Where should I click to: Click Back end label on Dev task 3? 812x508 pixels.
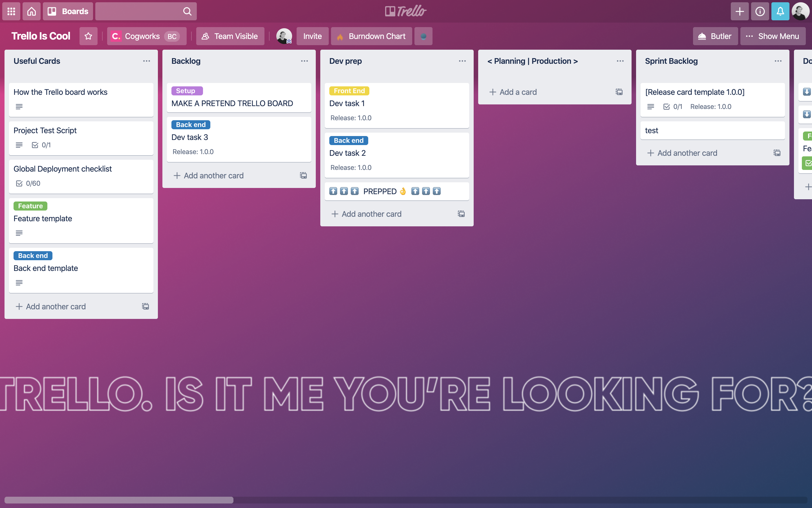(x=191, y=125)
